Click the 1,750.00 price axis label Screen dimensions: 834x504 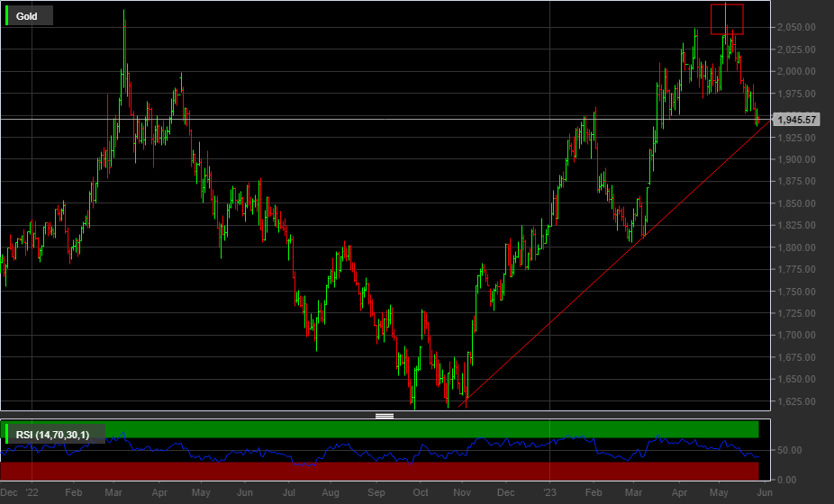[x=796, y=292]
